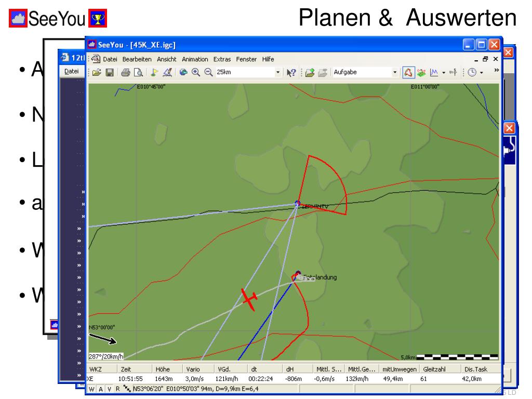This screenshot has height=399, width=532.
Task: Open the Animation menu
Action: [x=195, y=59]
